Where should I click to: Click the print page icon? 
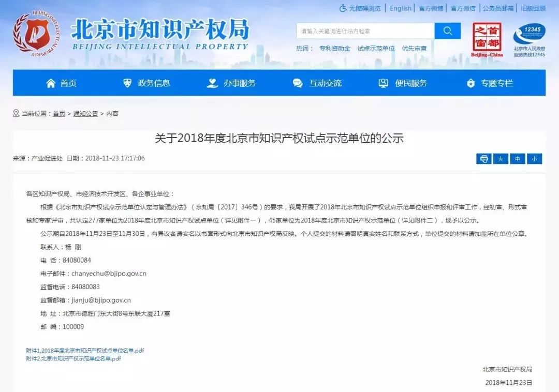click(x=483, y=159)
